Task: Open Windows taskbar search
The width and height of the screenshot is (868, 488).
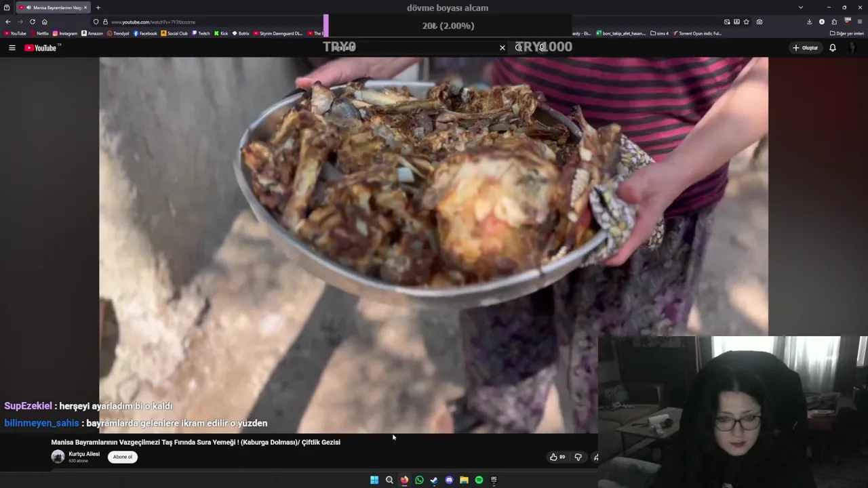Action: click(389, 480)
